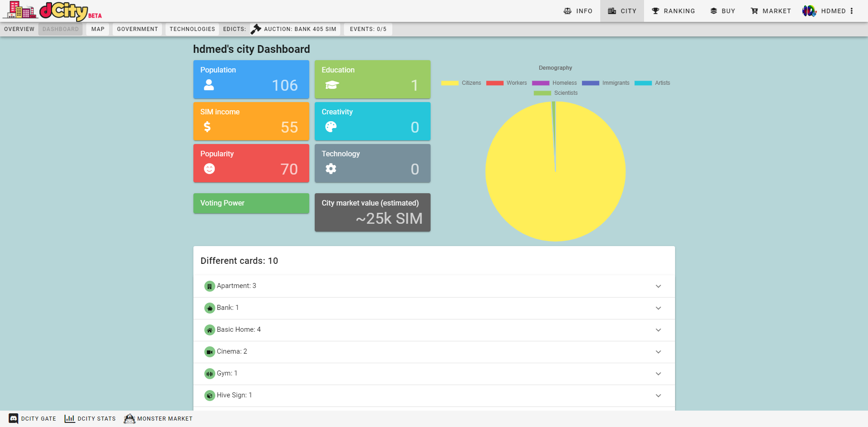Go to the GOVERNMENT tab

pos(137,29)
